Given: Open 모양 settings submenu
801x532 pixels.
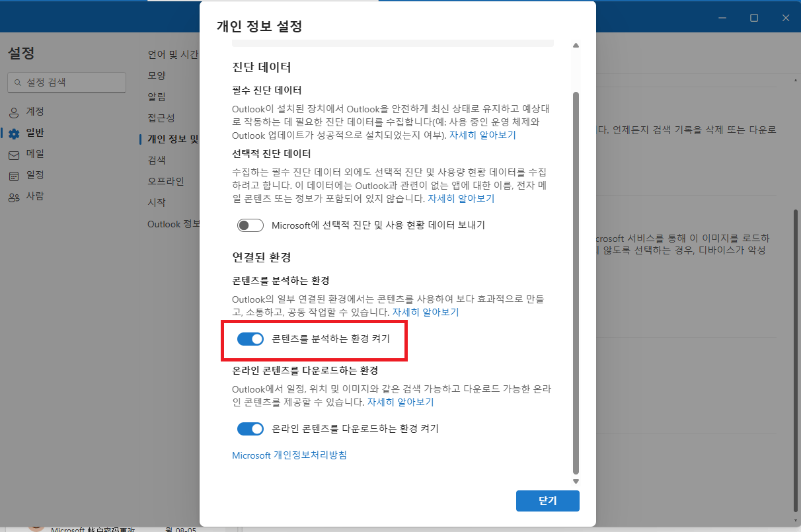Looking at the screenshot, I should [x=157, y=76].
